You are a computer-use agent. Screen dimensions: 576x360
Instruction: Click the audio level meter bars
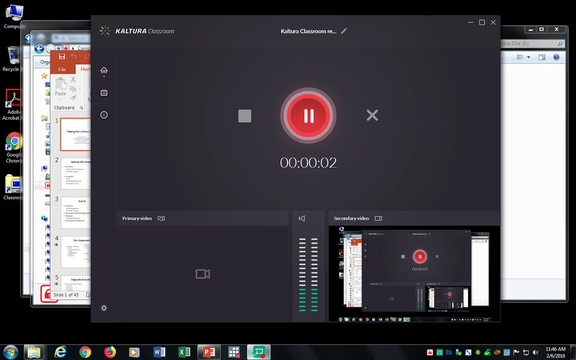point(308,275)
